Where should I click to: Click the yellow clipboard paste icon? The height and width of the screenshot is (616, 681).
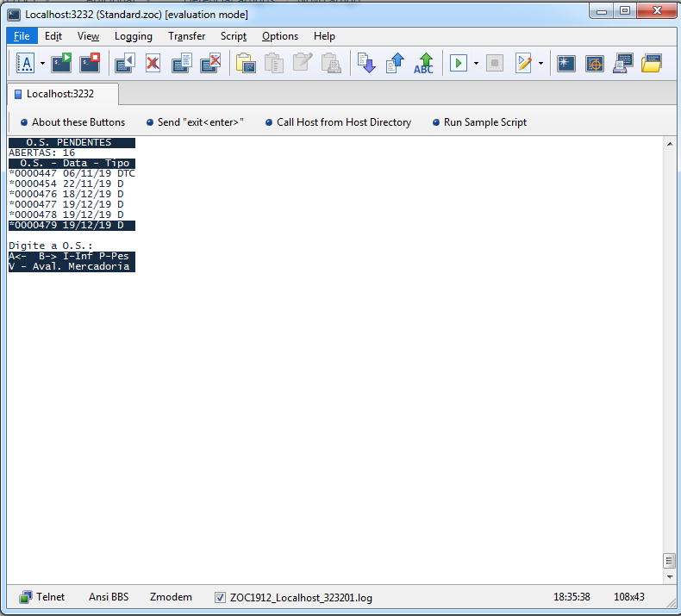pos(246,64)
